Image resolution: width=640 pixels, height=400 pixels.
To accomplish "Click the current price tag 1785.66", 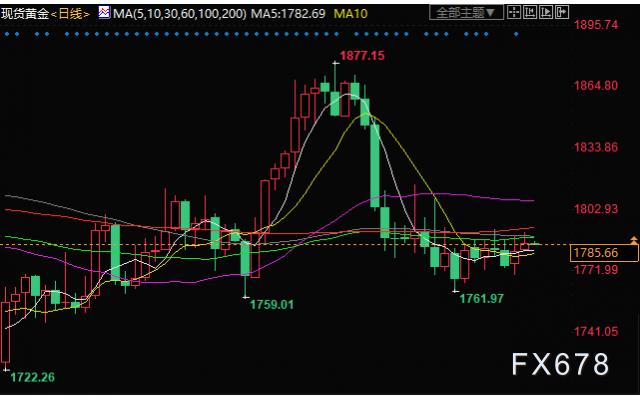I will coord(604,253).
